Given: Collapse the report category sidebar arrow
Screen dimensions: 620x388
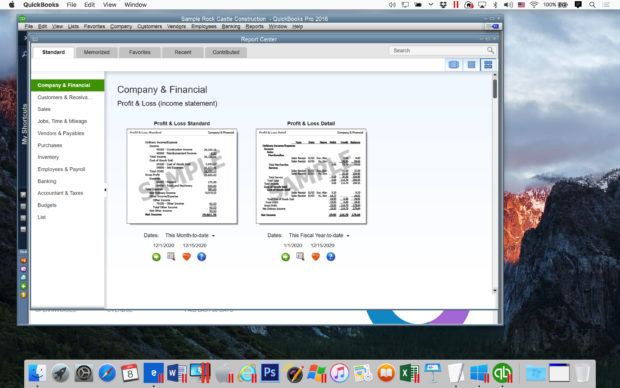Looking at the screenshot, I should 105,190.
